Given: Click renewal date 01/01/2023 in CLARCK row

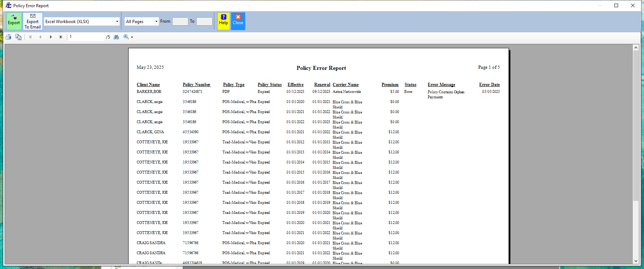Looking at the screenshot, I should (321, 122).
